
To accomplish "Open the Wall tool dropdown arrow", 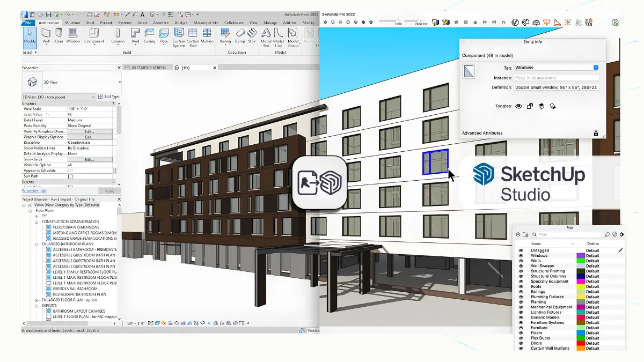I will (x=46, y=45).
